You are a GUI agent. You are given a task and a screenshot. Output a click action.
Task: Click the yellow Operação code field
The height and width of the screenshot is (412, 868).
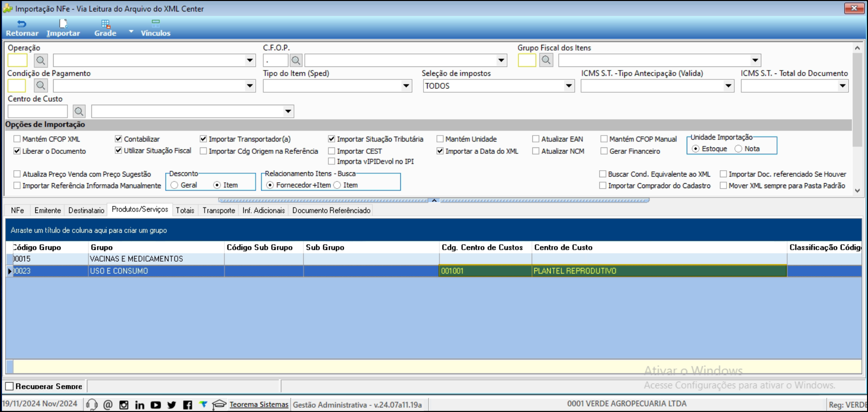[17, 61]
